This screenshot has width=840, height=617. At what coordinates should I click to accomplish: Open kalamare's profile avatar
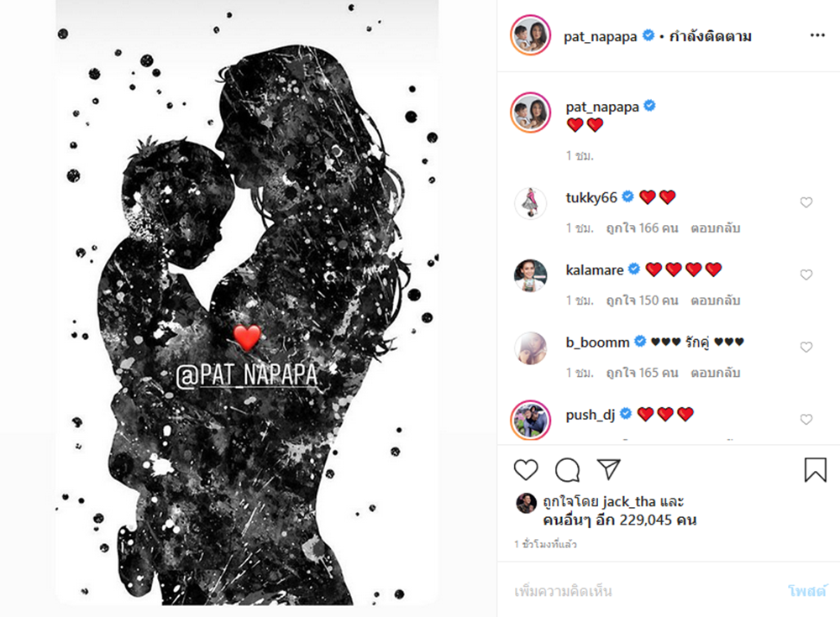tap(530, 276)
